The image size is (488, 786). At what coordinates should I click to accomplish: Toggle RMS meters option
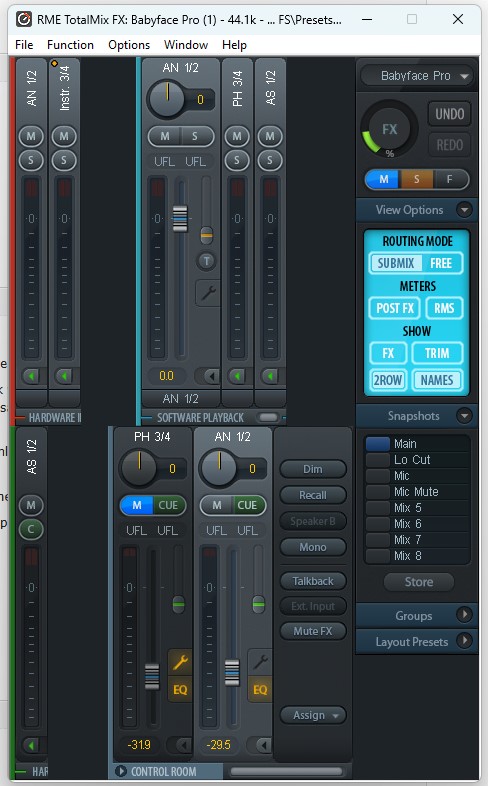[x=444, y=308]
